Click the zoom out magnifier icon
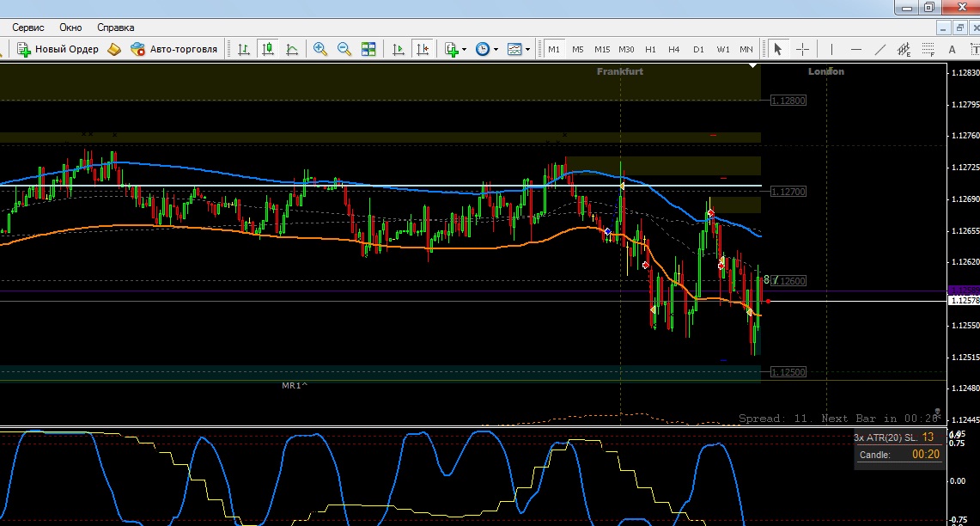Screen dimensions: 980x526 tap(344, 49)
